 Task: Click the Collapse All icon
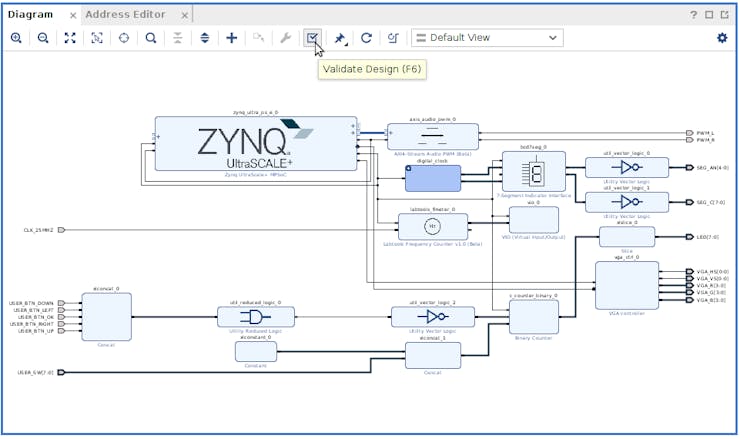point(178,38)
